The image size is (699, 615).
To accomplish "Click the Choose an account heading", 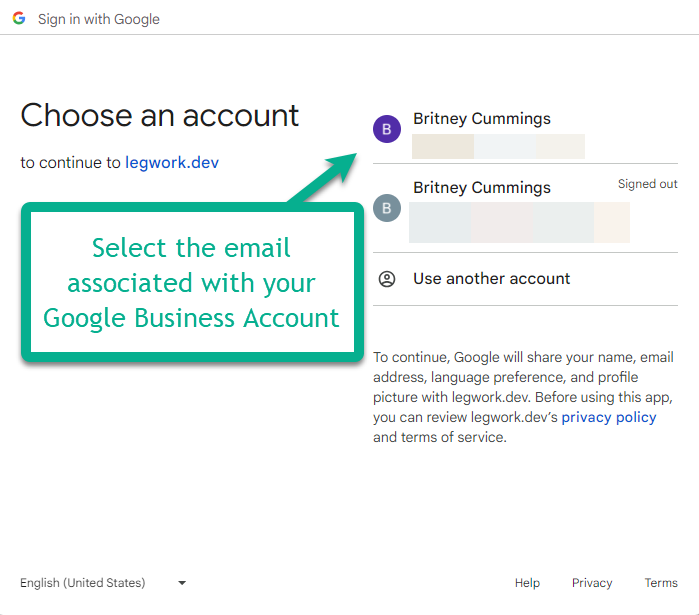I will (160, 115).
